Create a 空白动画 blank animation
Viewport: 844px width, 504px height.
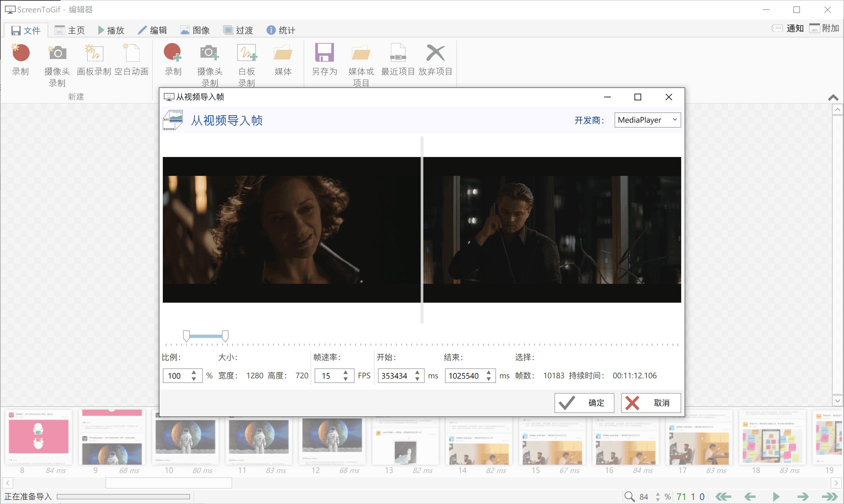[x=131, y=59]
